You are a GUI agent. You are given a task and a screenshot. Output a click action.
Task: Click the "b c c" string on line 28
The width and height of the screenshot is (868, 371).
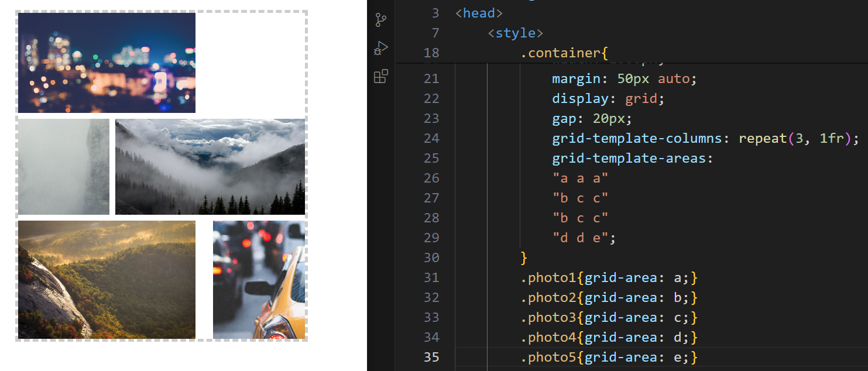point(580,218)
